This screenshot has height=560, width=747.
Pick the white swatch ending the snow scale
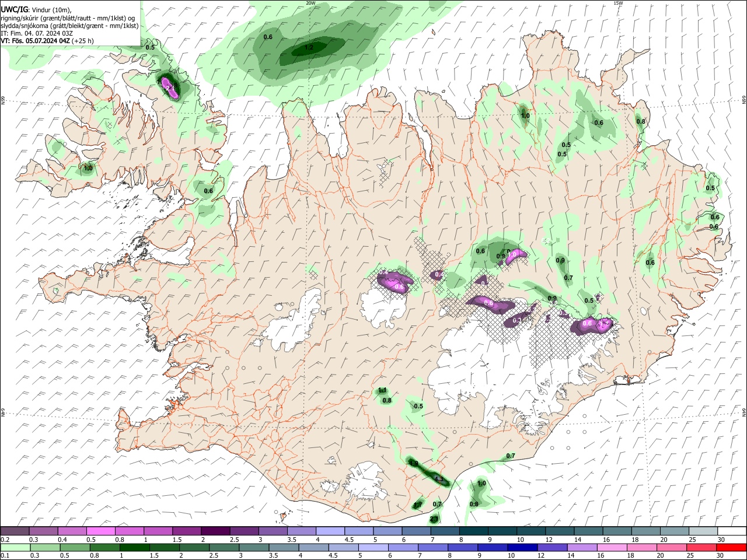[732, 531]
